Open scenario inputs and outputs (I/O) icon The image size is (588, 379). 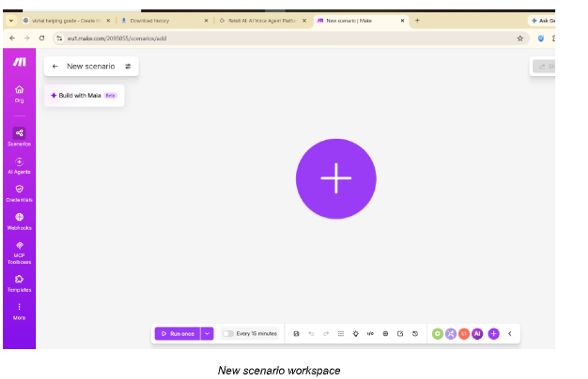(x=370, y=333)
